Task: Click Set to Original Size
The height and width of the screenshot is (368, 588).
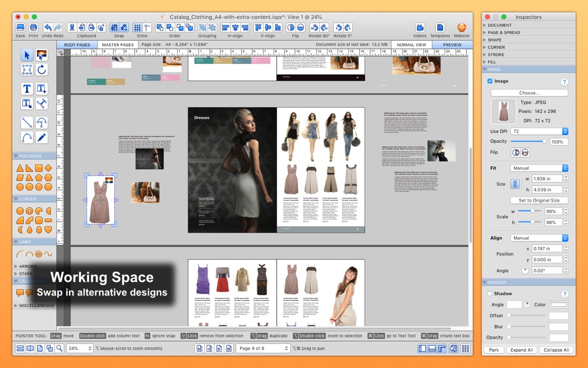Action: pyautogui.click(x=539, y=201)
